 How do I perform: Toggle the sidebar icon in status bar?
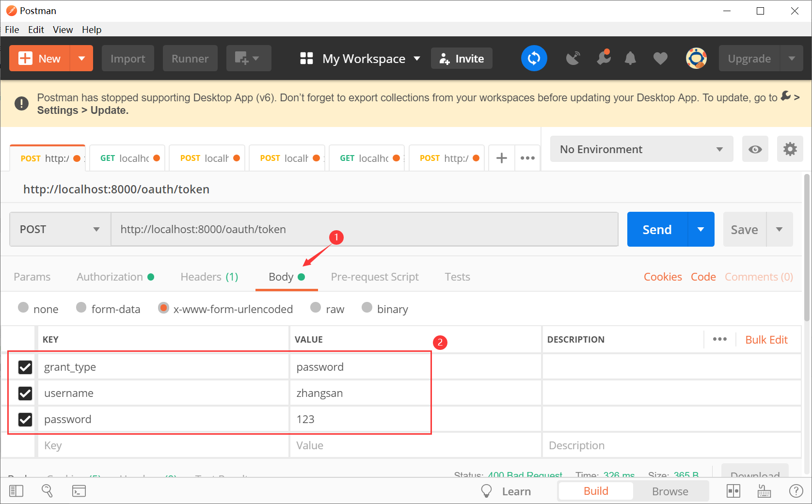[x=16, y=491]
